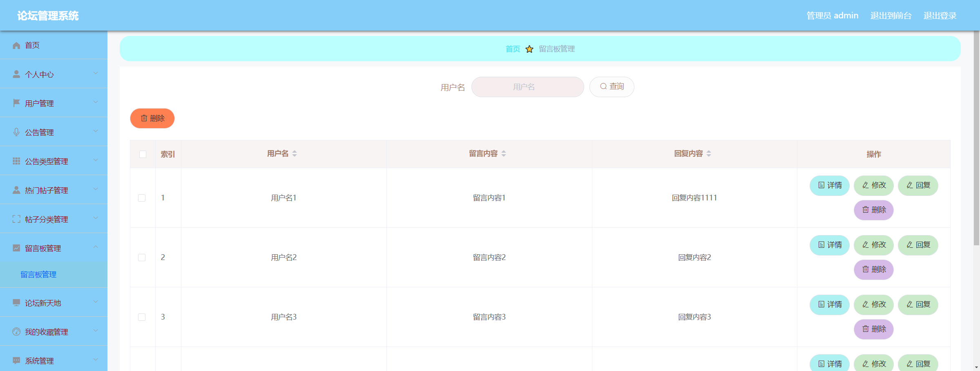Click the orange 删除 batch delete button
980x371 pixels.
pos(152,118)
